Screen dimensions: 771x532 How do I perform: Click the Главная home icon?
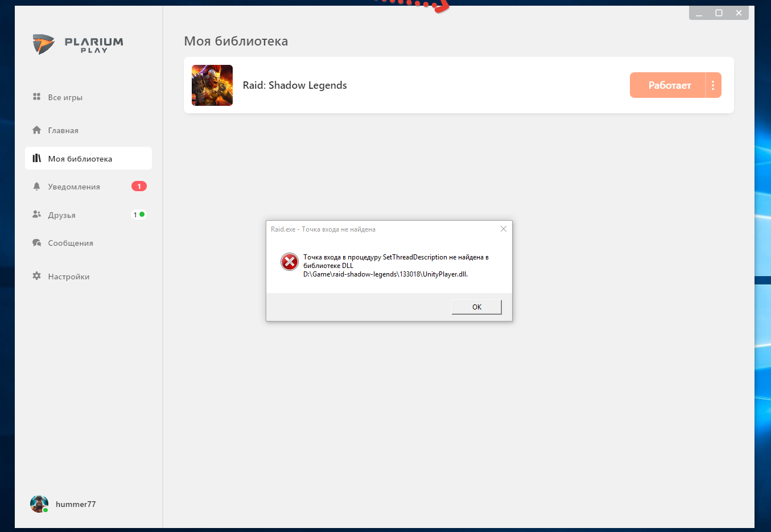(x=36, y=130)
